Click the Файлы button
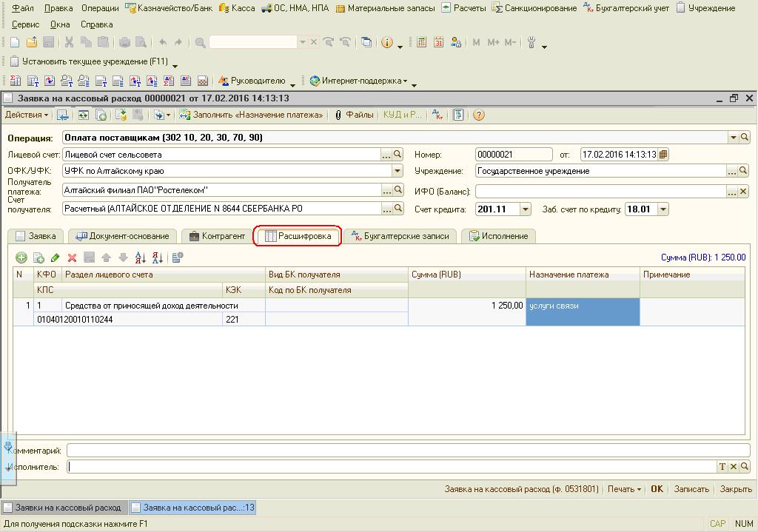Image resolution: width=758 pixels, height=532 pixels. pyautogui.click(x=354, y=115)
